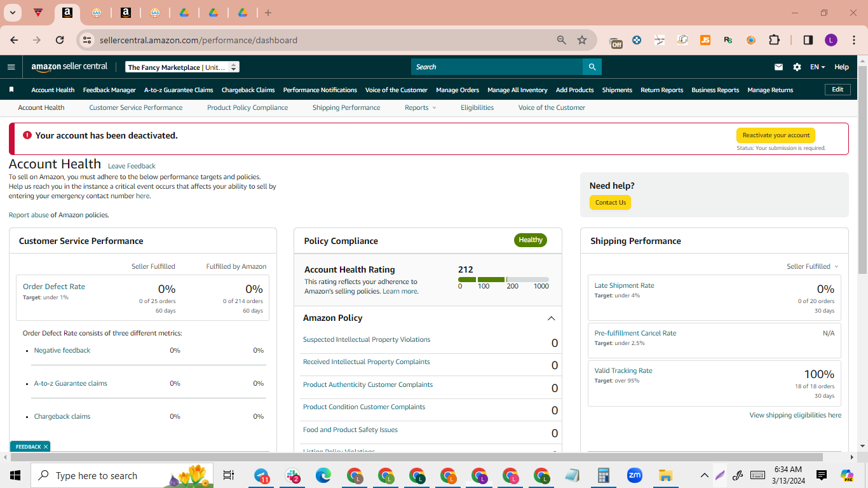868x488 pixels.
Task: Open the Seller Central hamburger menu
Action: click(x=11, y=67)
